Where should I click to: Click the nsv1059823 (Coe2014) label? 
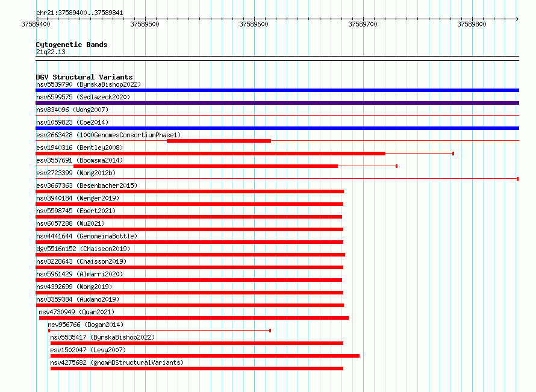tap(72, 122)
